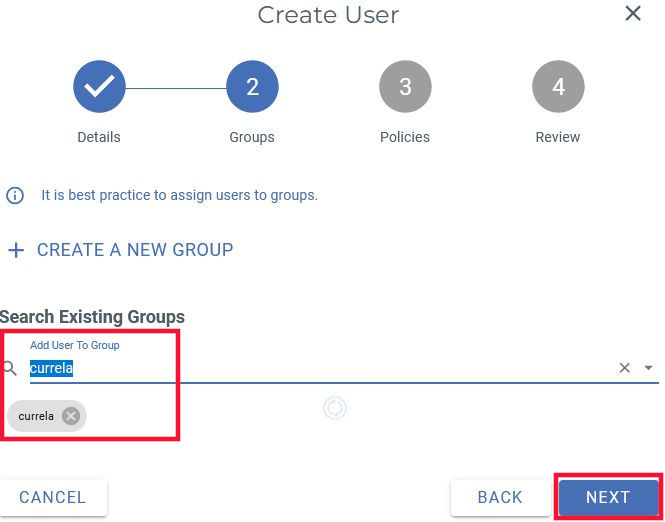Screen dimensions: 665x522
Task: Jump to step 3 Policies circle
Action: 405,87
